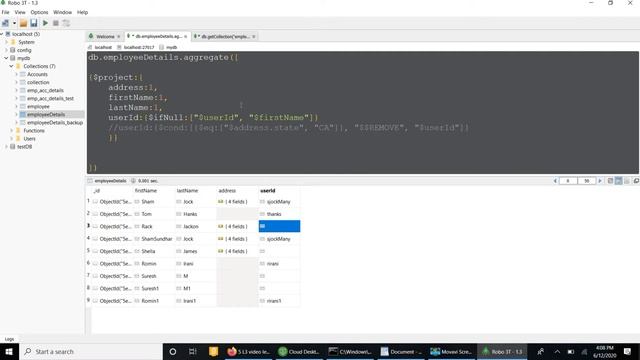Select the Accounts collection
Screen dimensions: 640x360
[37, 74]
